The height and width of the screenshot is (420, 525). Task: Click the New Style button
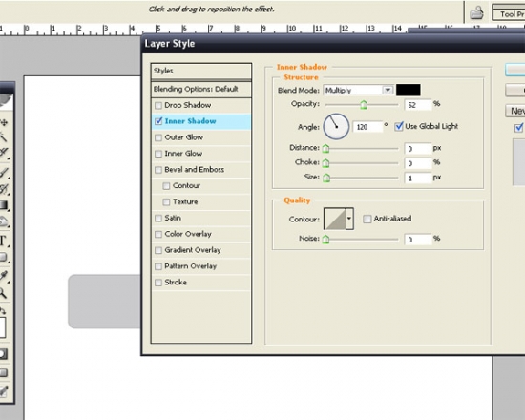(x=515, y=111)
